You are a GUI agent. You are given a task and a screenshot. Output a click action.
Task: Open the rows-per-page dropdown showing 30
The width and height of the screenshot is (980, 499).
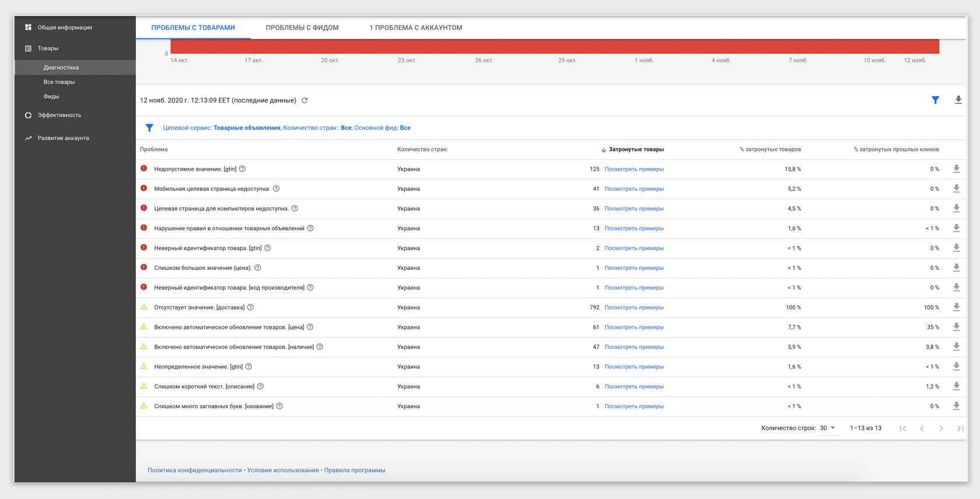tap(827, 428)
